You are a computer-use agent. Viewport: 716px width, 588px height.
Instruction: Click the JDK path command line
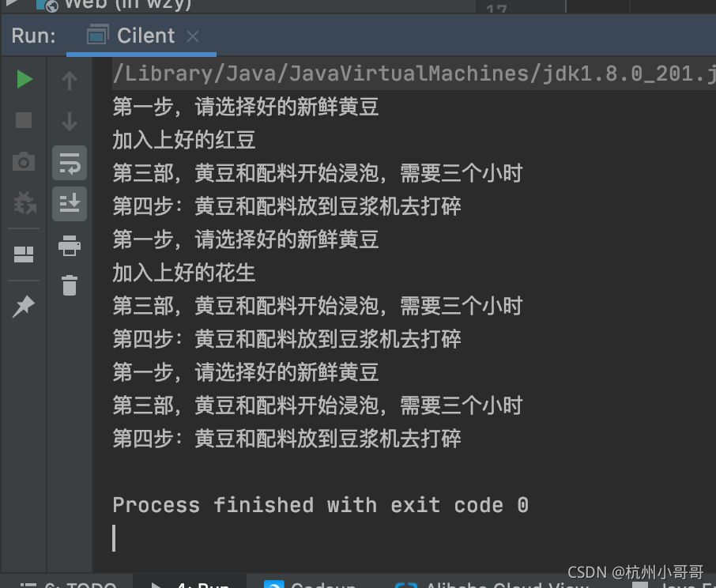(413, 73)
